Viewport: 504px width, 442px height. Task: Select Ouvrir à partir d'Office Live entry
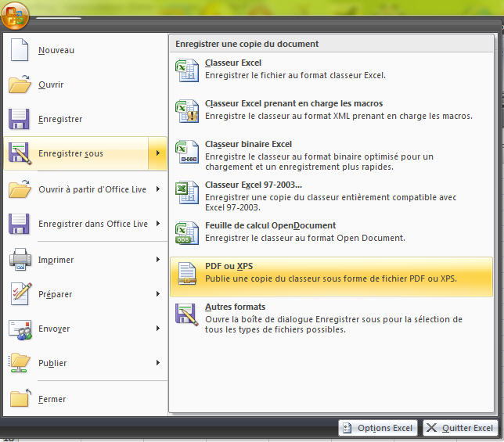tap(85, 189)
